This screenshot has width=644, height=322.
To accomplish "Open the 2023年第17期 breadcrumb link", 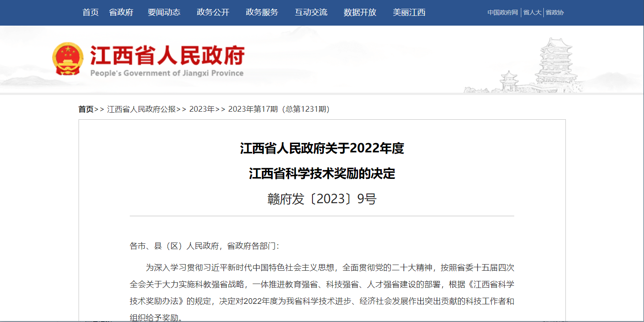I will pyautogui.click(x=279, y=109).
